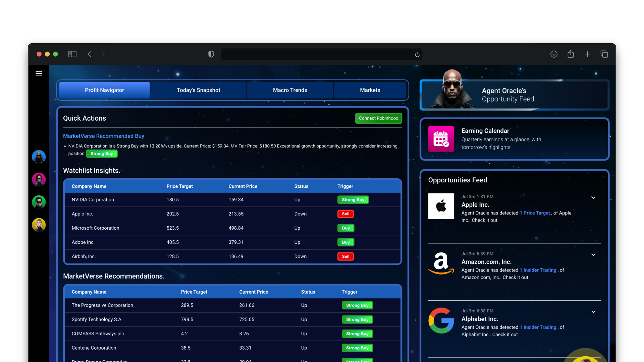Click the Amazon.com, Inc. feed title
Viewport: 644px width, 362px height.
[x=486, y=262]
